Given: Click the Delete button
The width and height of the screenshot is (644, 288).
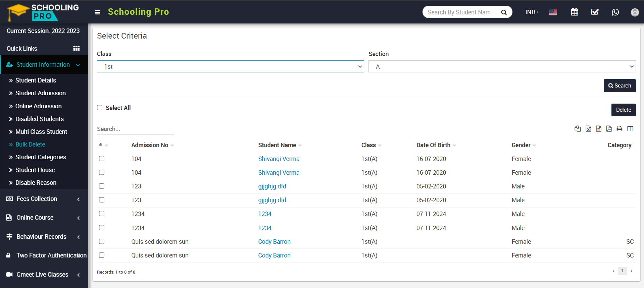Looking at the screenshot, I should 624,110.
